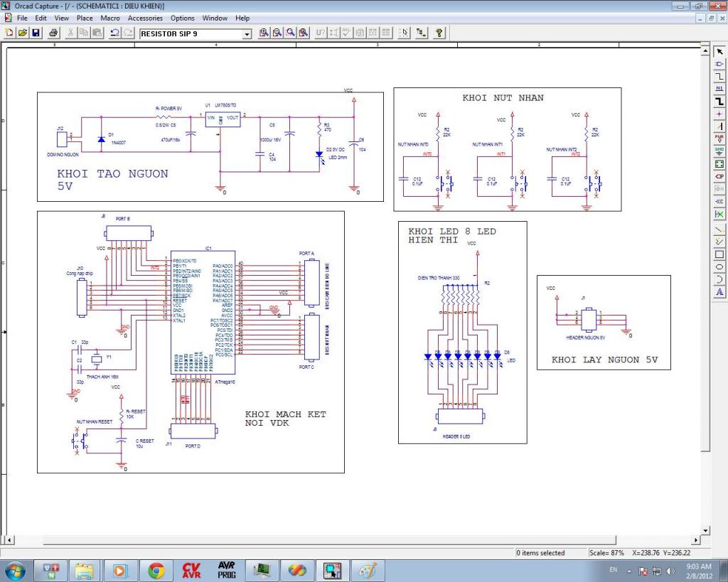Open Google Chrome from the taskbar
Viewport: 728px width, 582px height.
(156, 570)
